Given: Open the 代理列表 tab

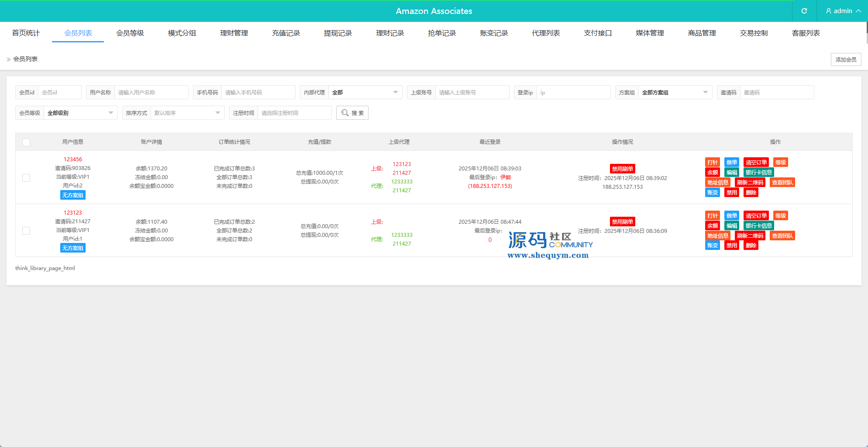Looking at the screenshot, I should click(546, 33).
